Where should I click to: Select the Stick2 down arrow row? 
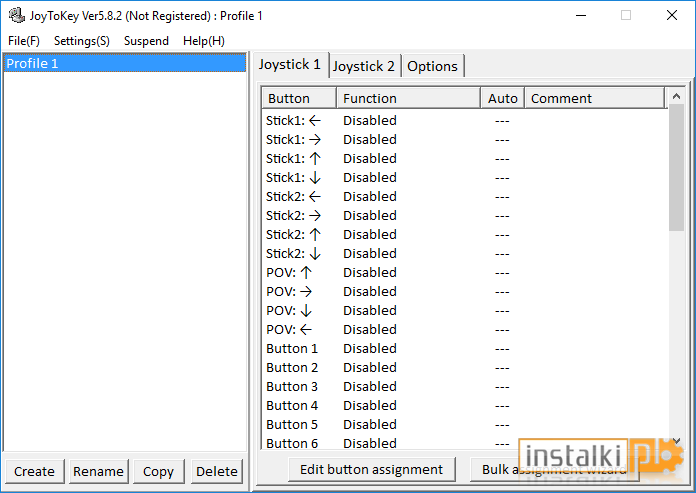(464, 253)
